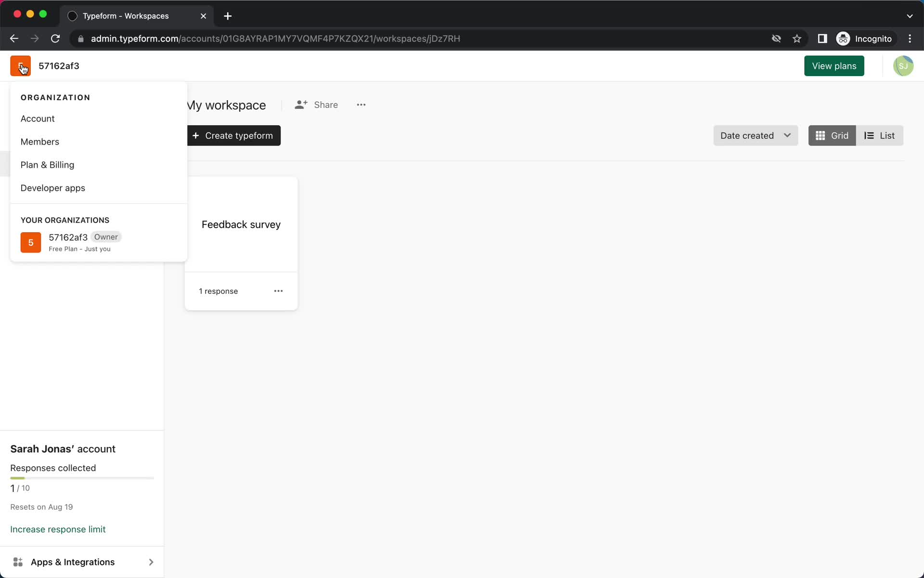Click the organization avatar icon for 57162af3

(x=20, y=65)
